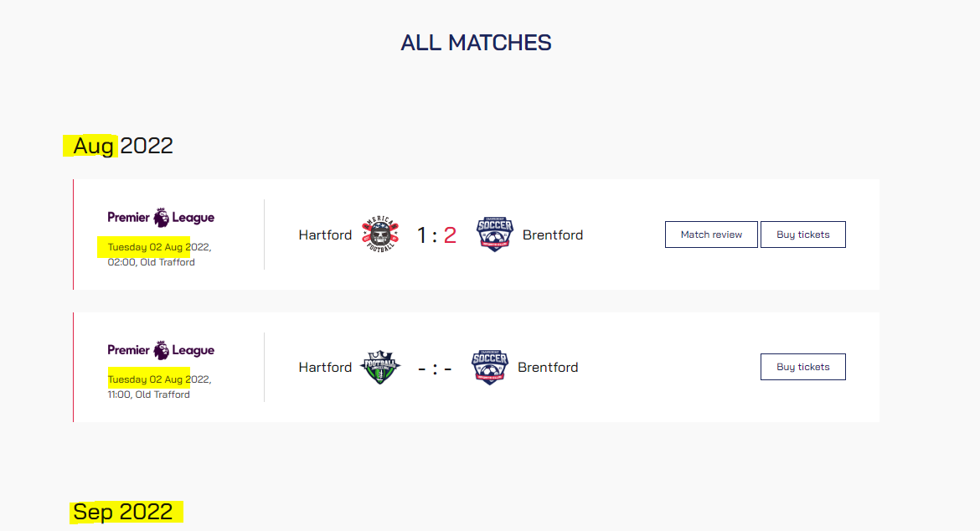Click the blank "- : -" score
980x531 pixels.
pos(435,368)
